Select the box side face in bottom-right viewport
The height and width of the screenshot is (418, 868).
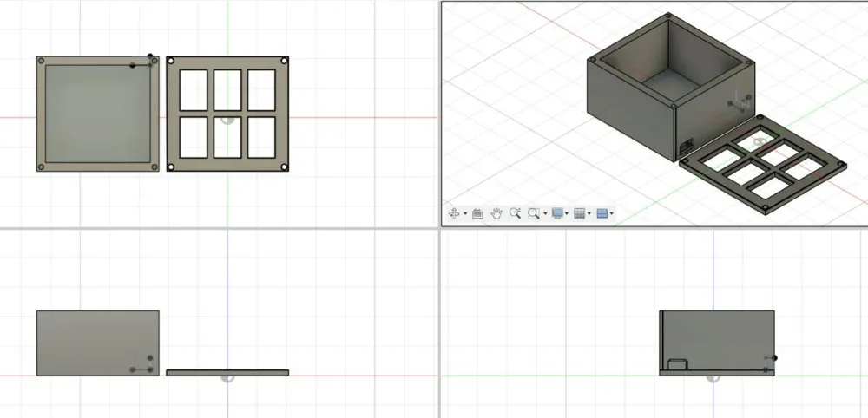(x=718, y=340)
